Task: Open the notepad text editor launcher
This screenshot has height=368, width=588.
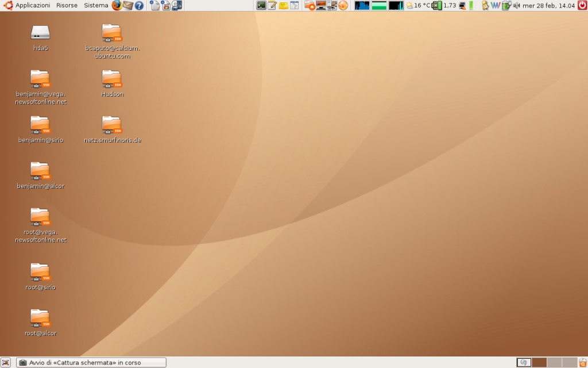Action: tap(272, 5)
